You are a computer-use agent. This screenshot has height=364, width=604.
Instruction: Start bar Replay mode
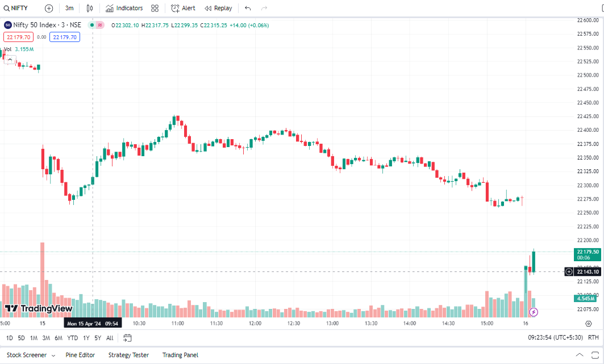(x=218, y=8)
